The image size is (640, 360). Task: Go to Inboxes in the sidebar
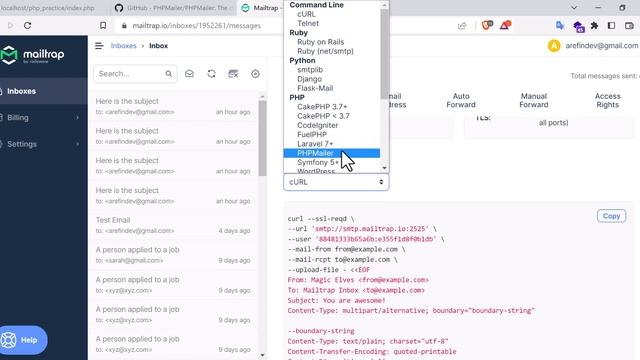pyautogui.click(x=43, y=91)
